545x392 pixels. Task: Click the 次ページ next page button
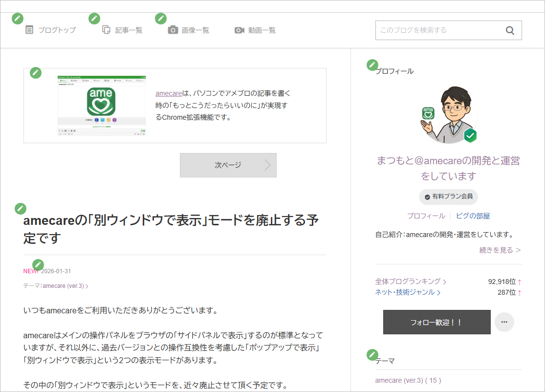click(x=228, y=165)
